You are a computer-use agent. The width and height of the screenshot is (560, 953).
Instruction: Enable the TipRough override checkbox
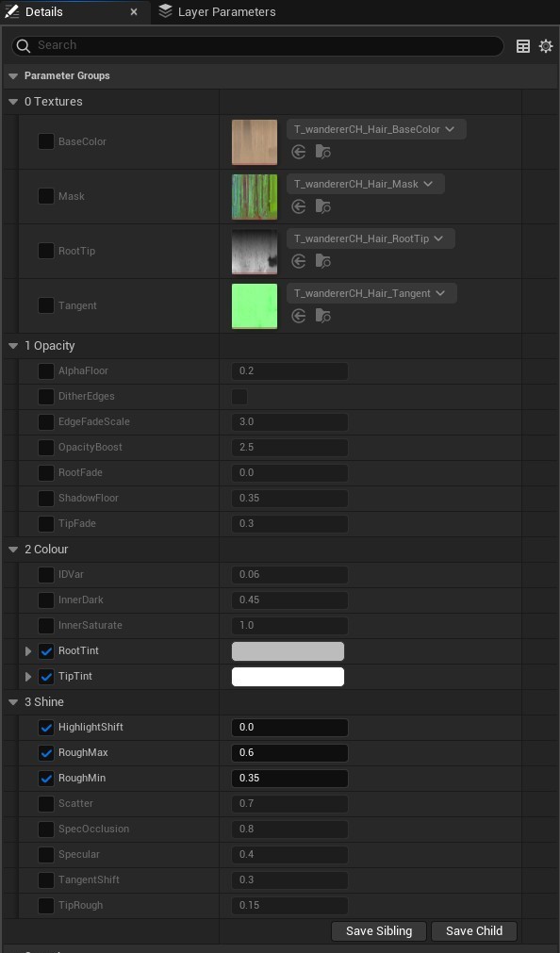pos(46,906)
